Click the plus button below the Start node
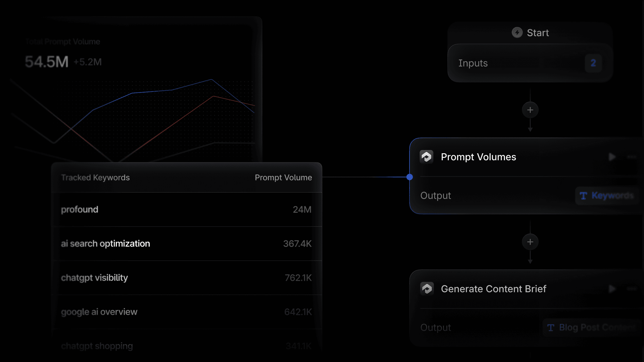This screenshot has width=644, height=362. [x=530, y=110]
